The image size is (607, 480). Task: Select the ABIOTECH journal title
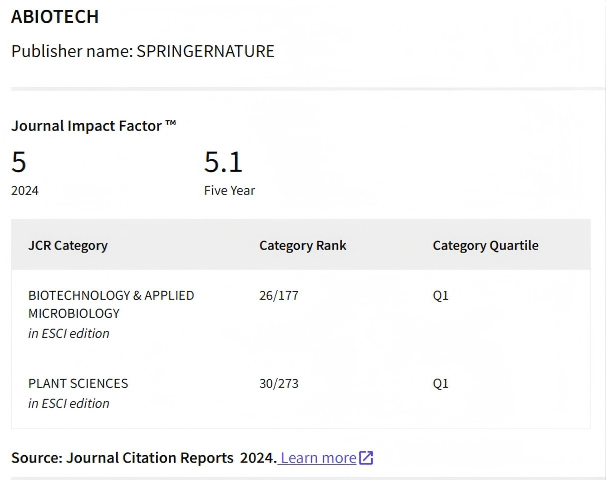pos(55,17)
